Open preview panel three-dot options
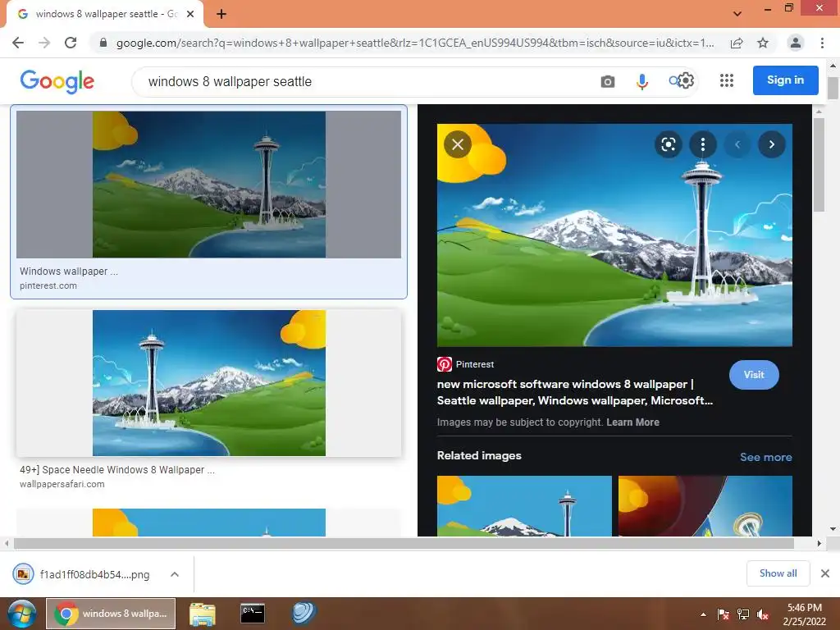The height and width of the screenshot is (630, 840). pos(703,144)
